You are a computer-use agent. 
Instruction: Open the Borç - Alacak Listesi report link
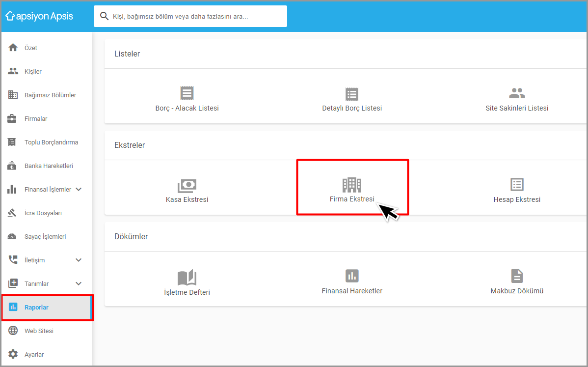pyautogui.click(x=187, y=108)
